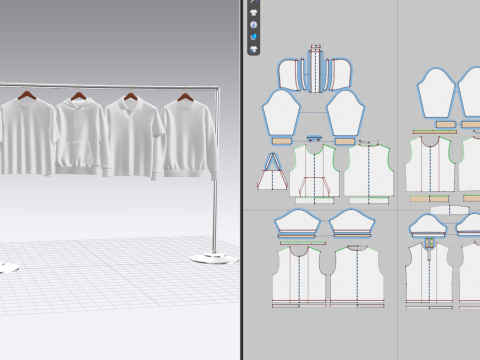Image resolution: width=480 pixels, height=360 pixels.
Task: Select the hoodie back bodice pattern piece
Action: [369, 171]
